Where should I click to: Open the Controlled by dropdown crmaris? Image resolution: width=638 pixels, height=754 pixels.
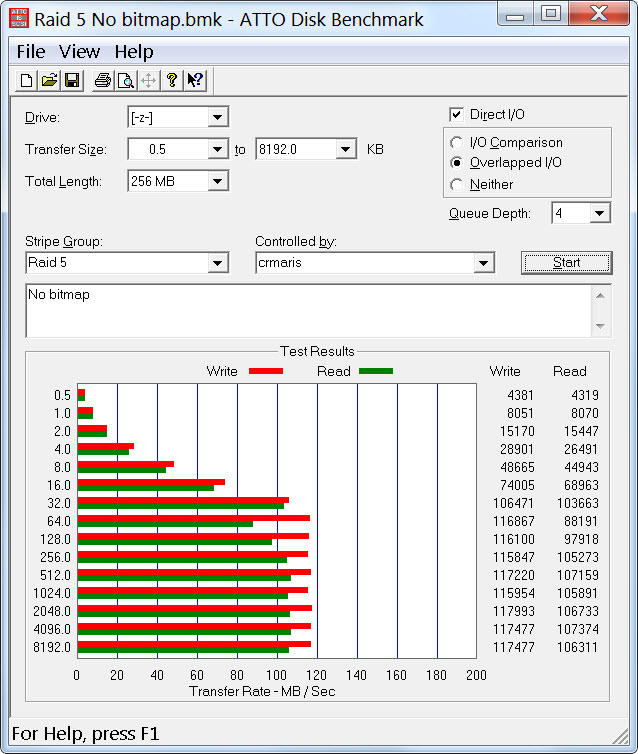(483, 263)
